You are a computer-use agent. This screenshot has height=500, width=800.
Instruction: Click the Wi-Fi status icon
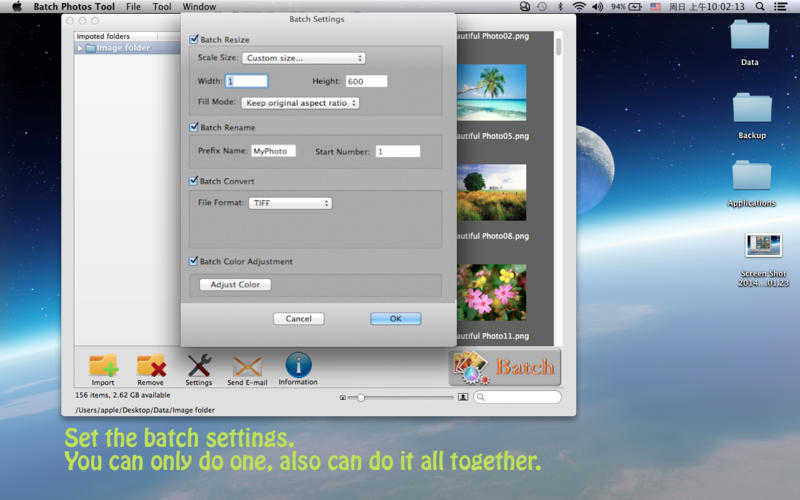[579, 7]
